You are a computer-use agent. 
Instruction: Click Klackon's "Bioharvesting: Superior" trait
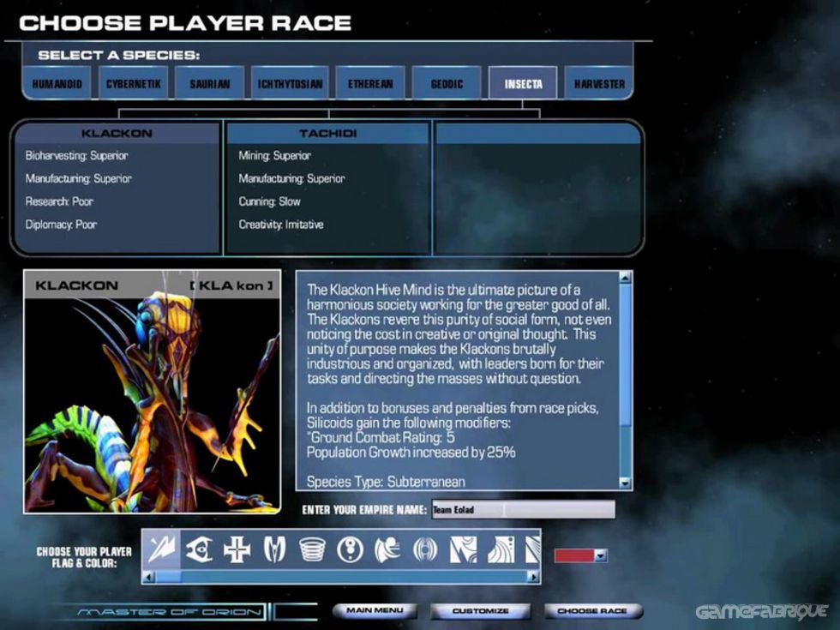coord(76,156)
